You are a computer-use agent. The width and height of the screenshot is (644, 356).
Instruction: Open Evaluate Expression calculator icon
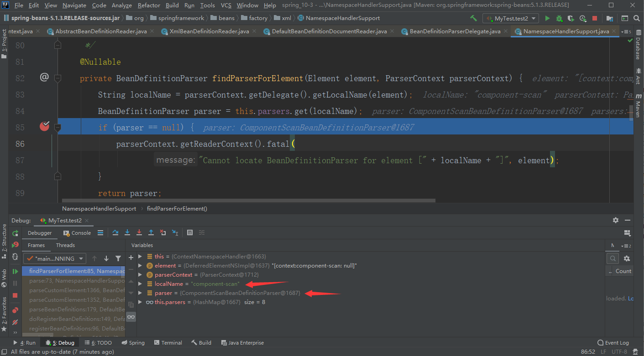(190, 232)
